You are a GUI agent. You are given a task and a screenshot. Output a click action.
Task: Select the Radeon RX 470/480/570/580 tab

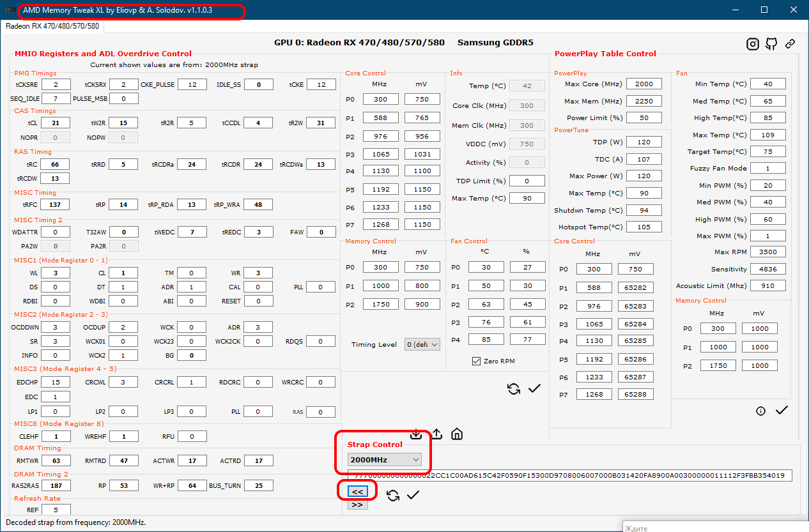[52, 26]
